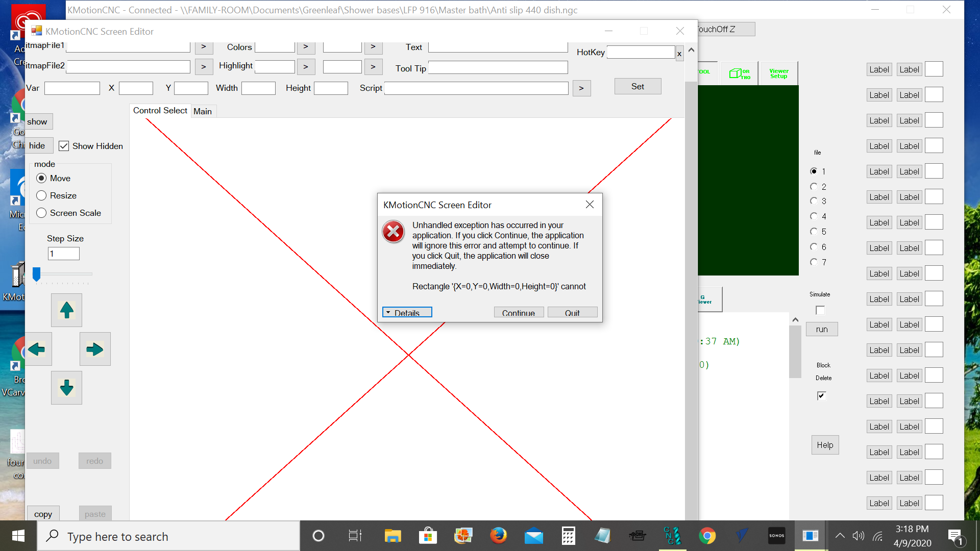Image resolution: width=980 pixels, height=551 pixels.
Task: Open Firefox from the taskbar
Action: tap(498, 536)
